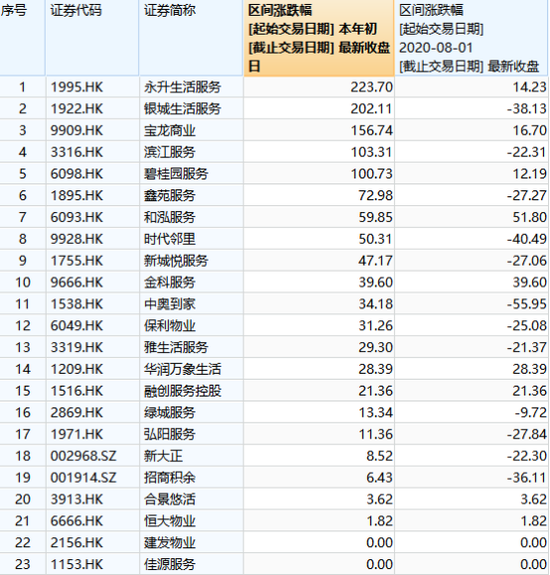Click the value 103.31
Image resolution: width=550 pixels, height=575 pixels.
coord(371,152)
